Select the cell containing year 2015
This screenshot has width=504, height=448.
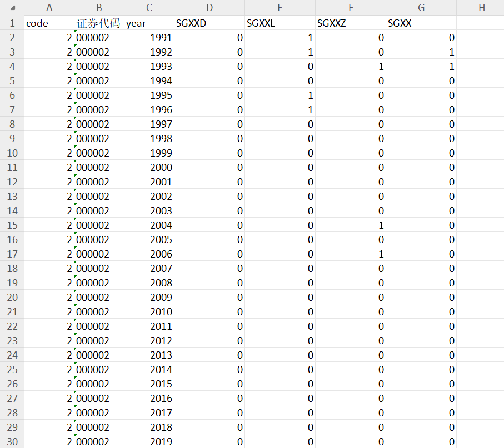pyautogui.click(x=149, y=384)
